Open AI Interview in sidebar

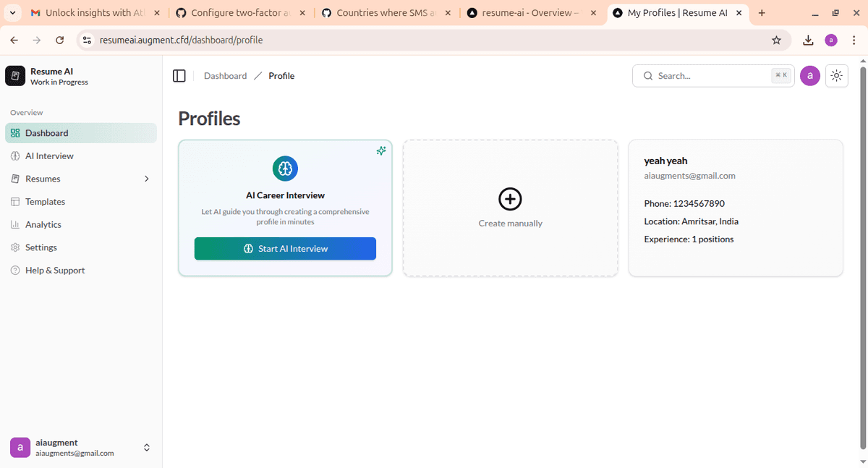coord(49,156)
